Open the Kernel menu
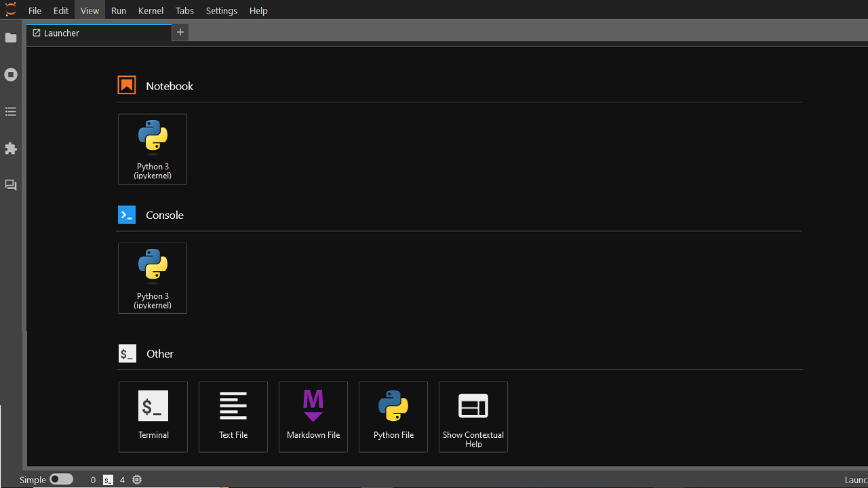868x488 pixels. 151,11
